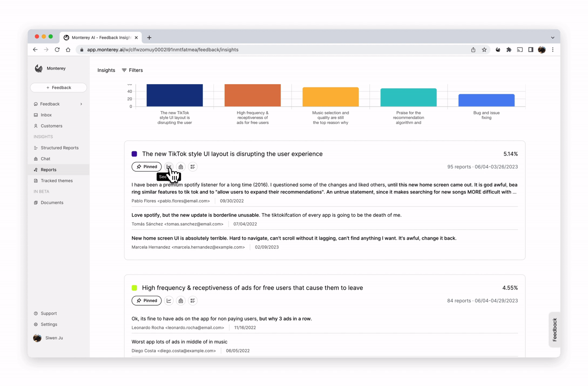Click the browser home icon
588x386 pixels.
pyautogui.click(x=68, y=50)
